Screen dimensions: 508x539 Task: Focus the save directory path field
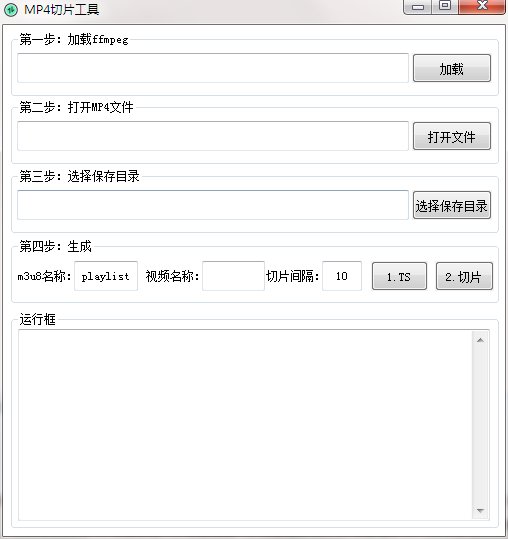click(x=213, y=205)
